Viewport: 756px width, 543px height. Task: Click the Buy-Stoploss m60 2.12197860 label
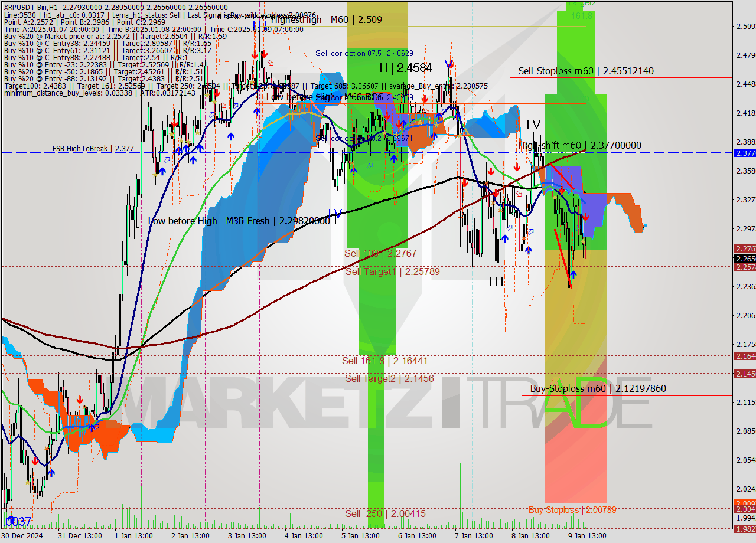coord(598,388)
